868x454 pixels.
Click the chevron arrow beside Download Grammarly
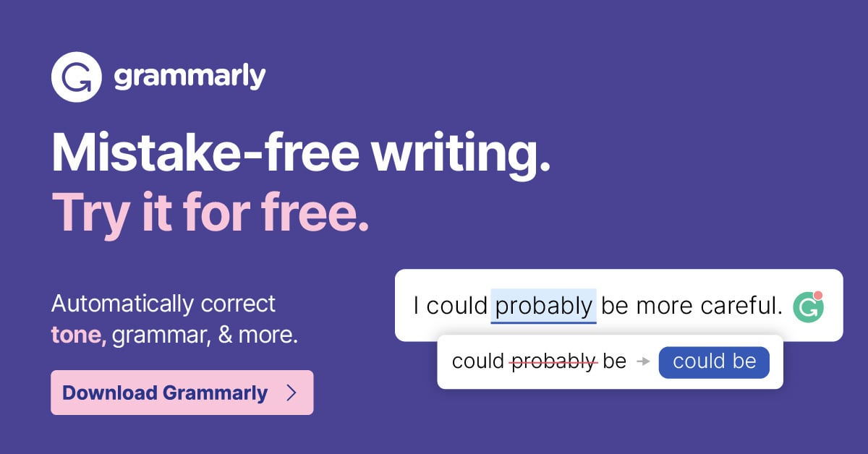click(x=292, y=393)
